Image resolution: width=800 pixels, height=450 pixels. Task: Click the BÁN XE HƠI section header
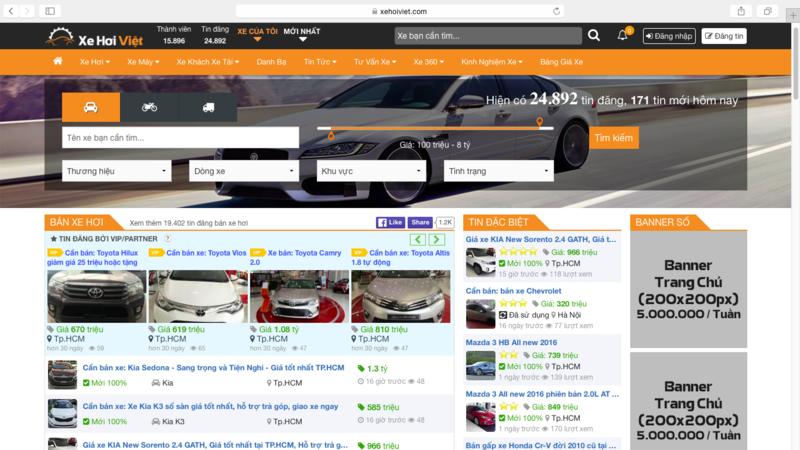click(77, 222)
